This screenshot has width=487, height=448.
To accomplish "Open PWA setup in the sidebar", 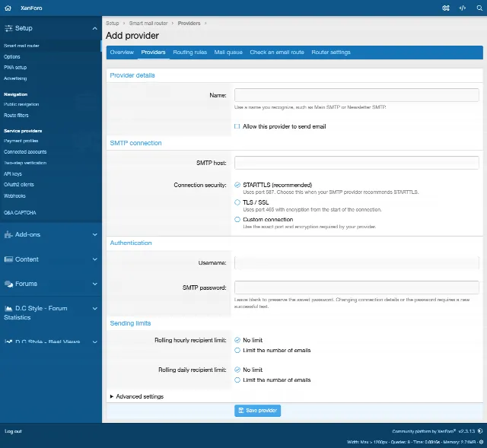I will [15, 68].
